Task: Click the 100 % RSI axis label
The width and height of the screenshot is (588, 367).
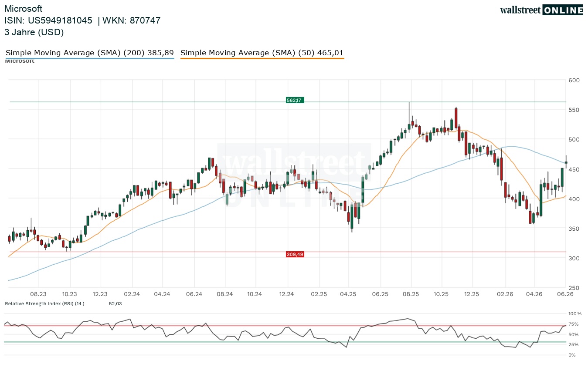Action: pos(575,313)
